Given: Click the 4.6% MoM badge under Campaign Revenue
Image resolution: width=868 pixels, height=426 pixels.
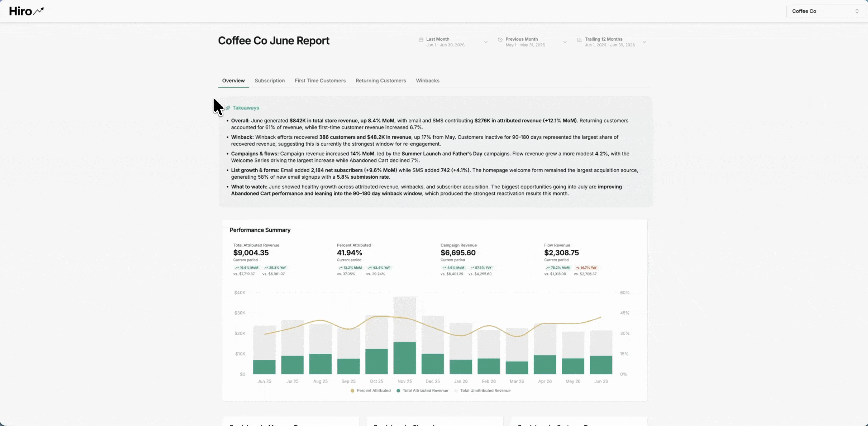Looking at the screenshot, I should click(x=453, y=267).
